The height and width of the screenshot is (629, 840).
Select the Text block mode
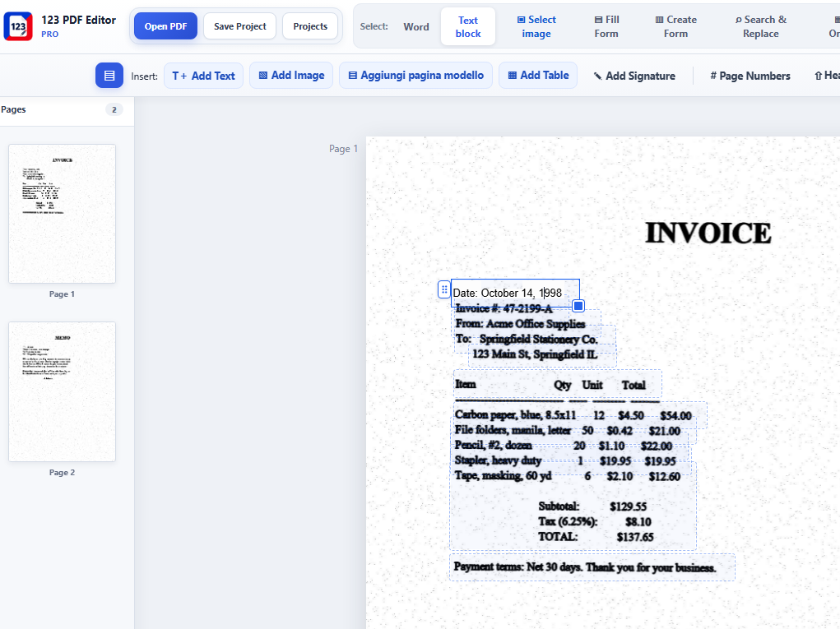pyautogui.click(x=467, y=27)
